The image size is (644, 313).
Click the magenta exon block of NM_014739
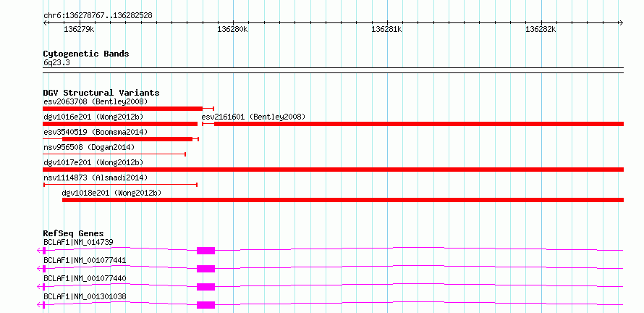click(206, 251)
